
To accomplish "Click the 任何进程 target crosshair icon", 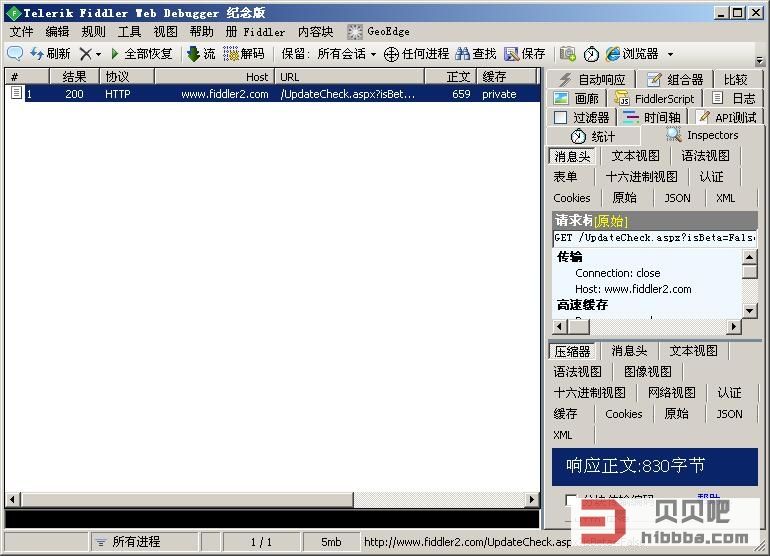I will click(391, 54).
